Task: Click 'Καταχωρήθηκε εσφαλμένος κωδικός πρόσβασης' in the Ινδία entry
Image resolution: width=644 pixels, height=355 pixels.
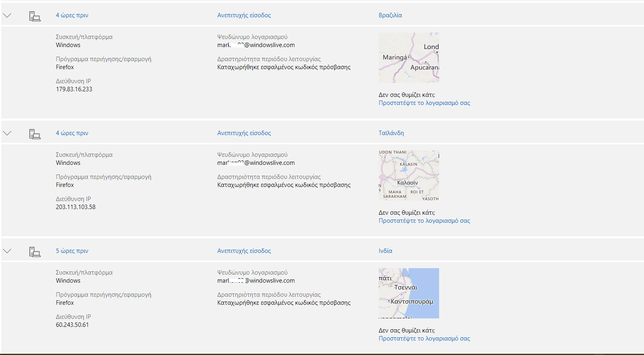Action: tap(284, 303)
